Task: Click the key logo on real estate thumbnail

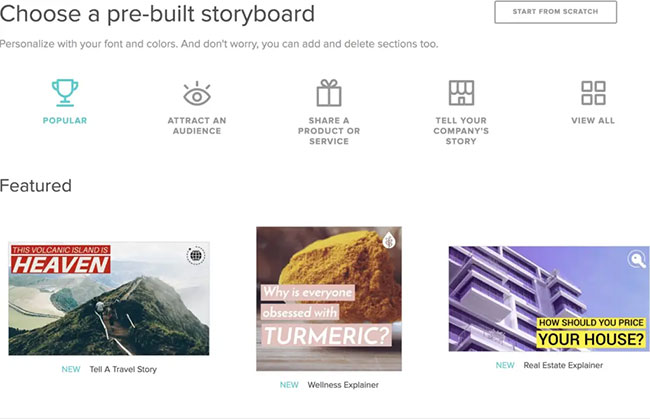Action: coord(636,260)
